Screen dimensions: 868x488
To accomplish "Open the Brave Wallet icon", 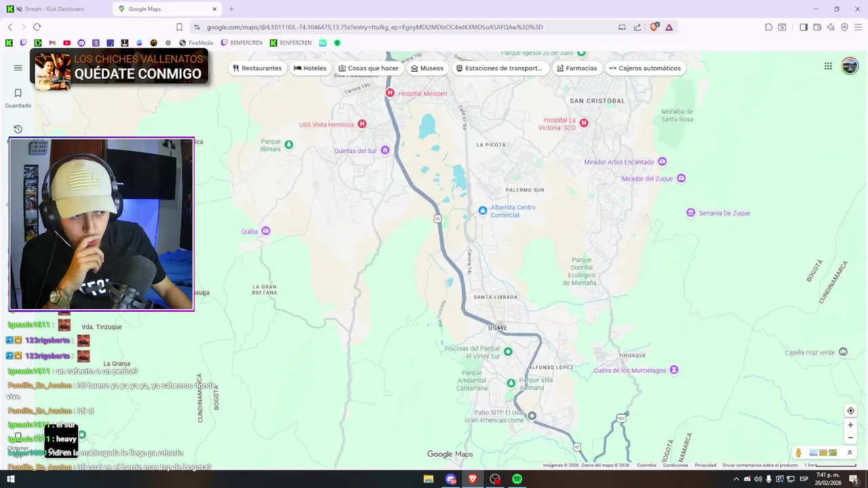I will pos(817,27).
